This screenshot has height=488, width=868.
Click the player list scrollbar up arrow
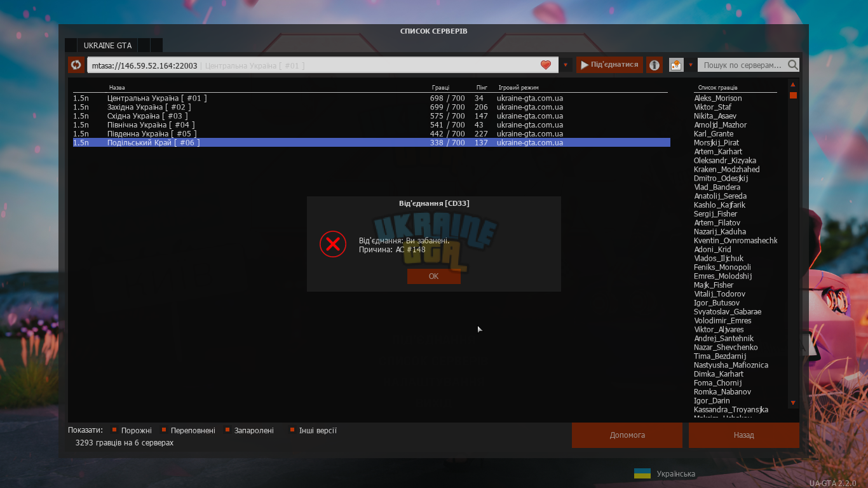pos(793,85)
